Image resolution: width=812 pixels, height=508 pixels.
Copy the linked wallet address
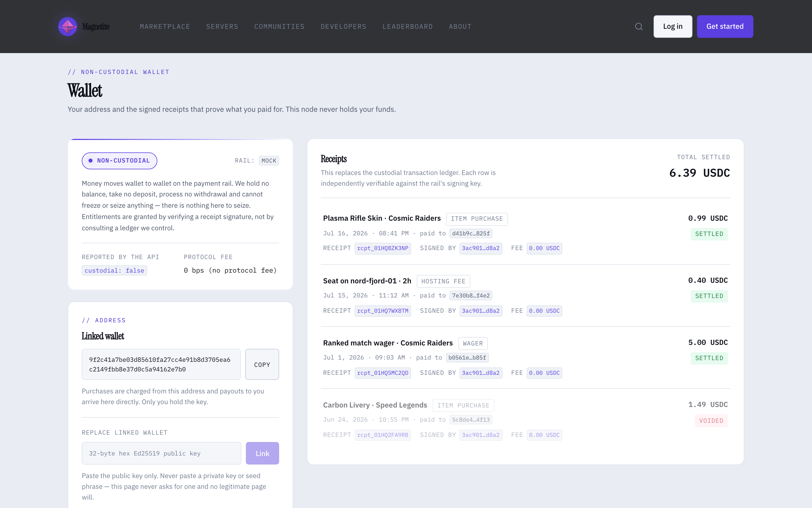[262, 365]
